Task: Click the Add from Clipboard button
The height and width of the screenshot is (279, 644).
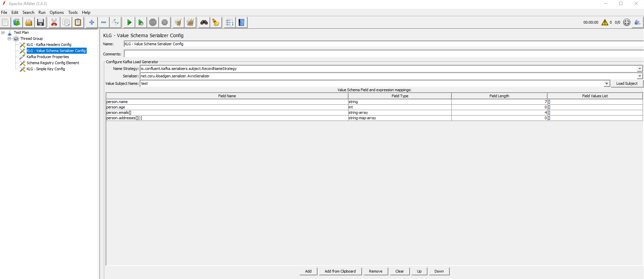Action: click(340, 271)
